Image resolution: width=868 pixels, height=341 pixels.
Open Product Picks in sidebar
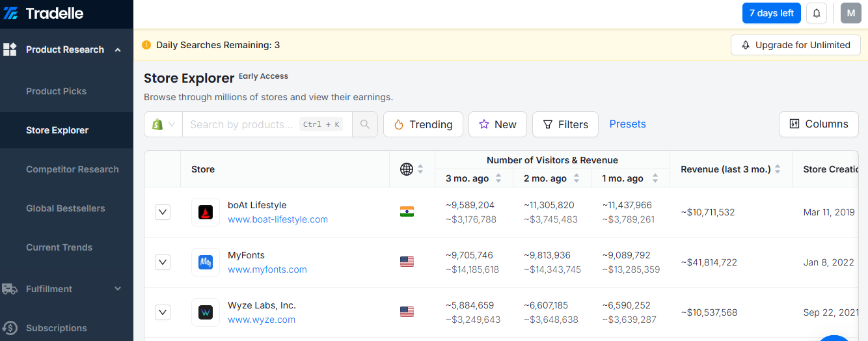coord(56,91)
